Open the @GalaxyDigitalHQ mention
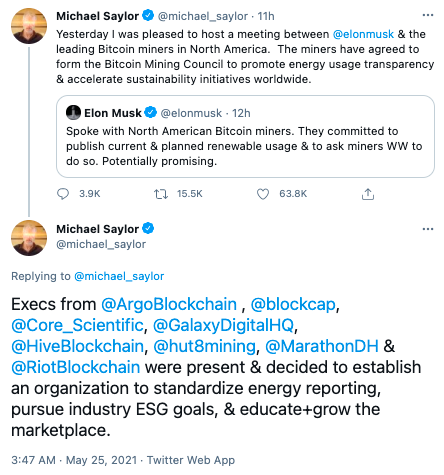444x475 pixels. pyautogui.click(x=224, y=325)
